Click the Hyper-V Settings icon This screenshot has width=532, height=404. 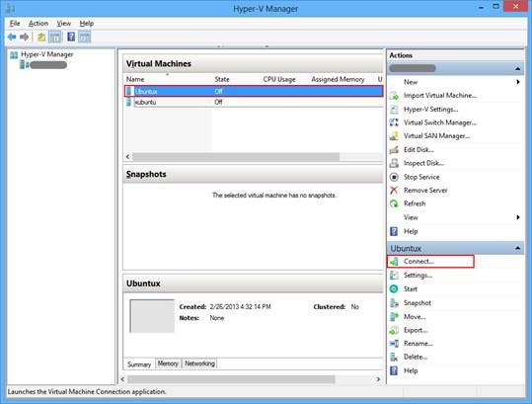point(394,110)
